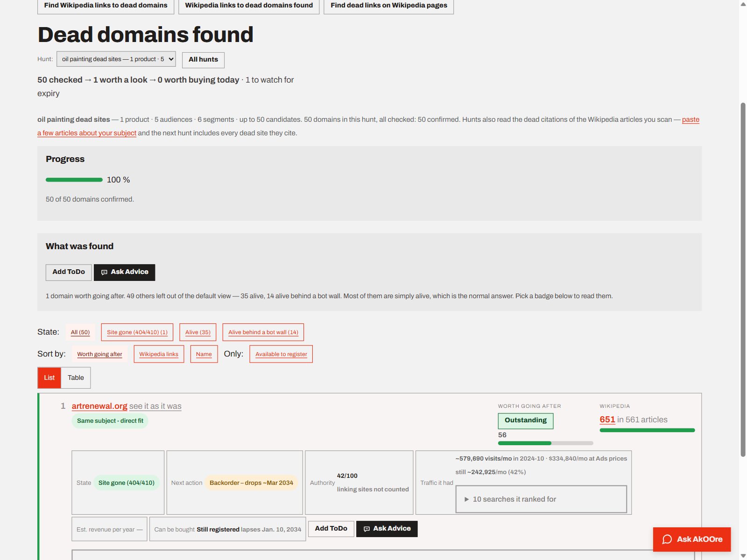Click the hunt progress bar at 100 %

pos(74,180)
